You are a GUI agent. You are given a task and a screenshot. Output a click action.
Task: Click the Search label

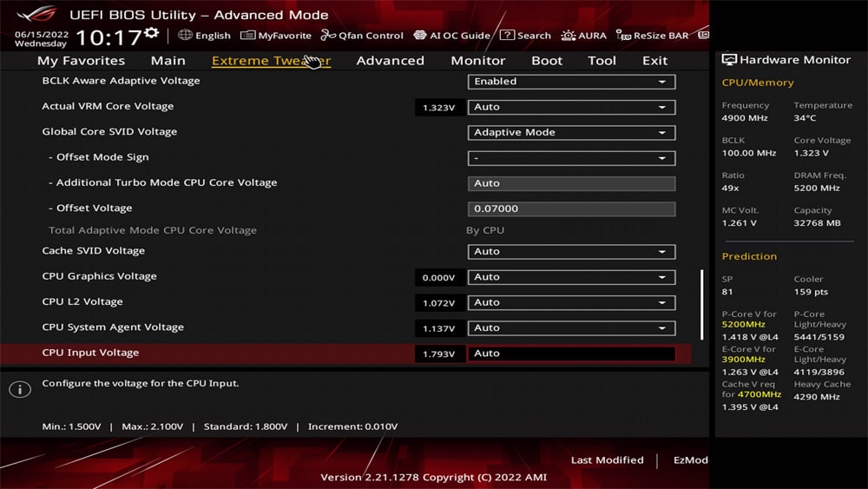coord(534,36)
